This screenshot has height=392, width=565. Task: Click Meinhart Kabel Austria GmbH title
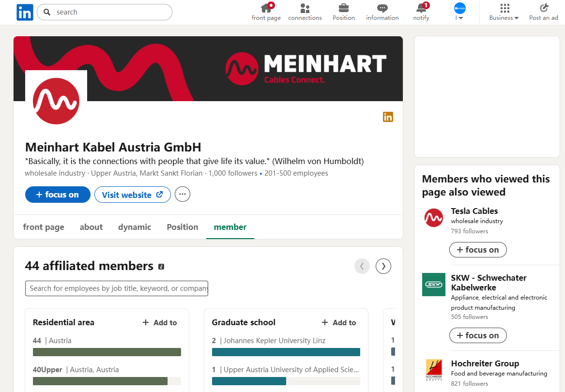point(113,147)
